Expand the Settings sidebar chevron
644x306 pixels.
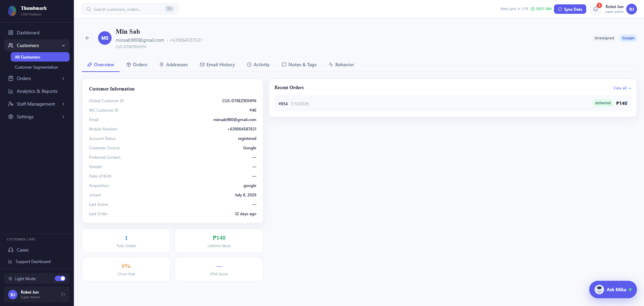click(x=63, y=117)
